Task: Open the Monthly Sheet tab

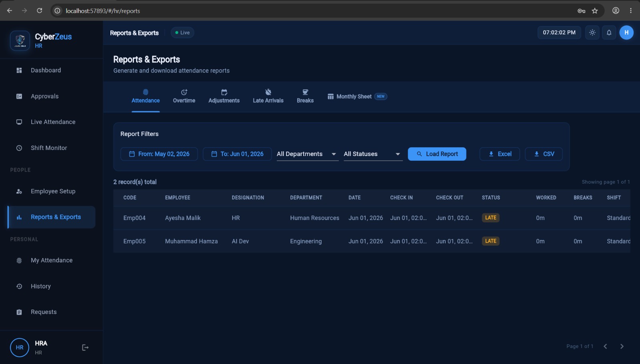Action: (x=357, y=97)
